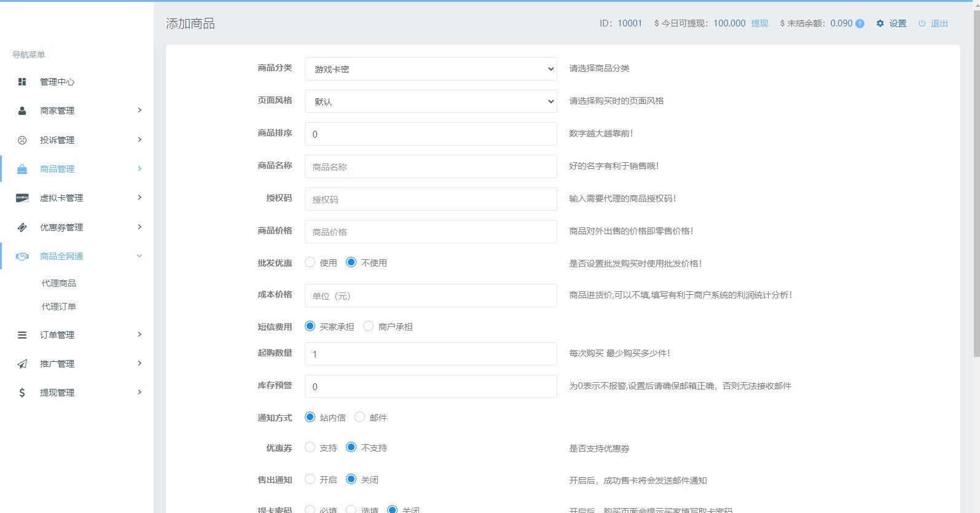Viewport: 980px width, 513px height.
Task: Expand 投诉管理 with its chevron
Action: point(139,139)
